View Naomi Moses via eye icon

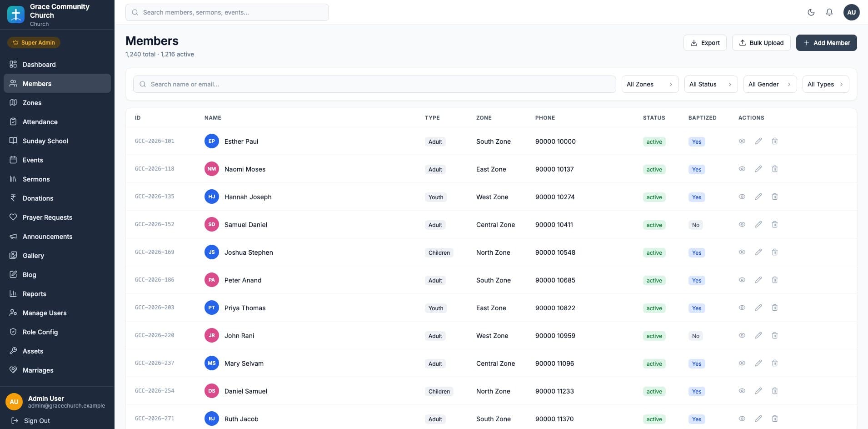(742, 169)
